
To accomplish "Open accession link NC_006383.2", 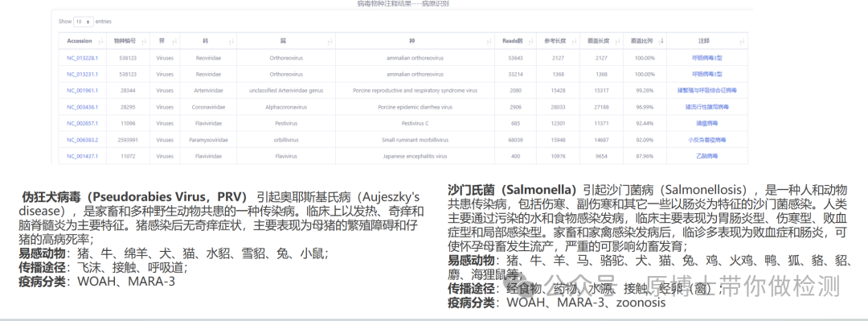I will click(83, 140).
